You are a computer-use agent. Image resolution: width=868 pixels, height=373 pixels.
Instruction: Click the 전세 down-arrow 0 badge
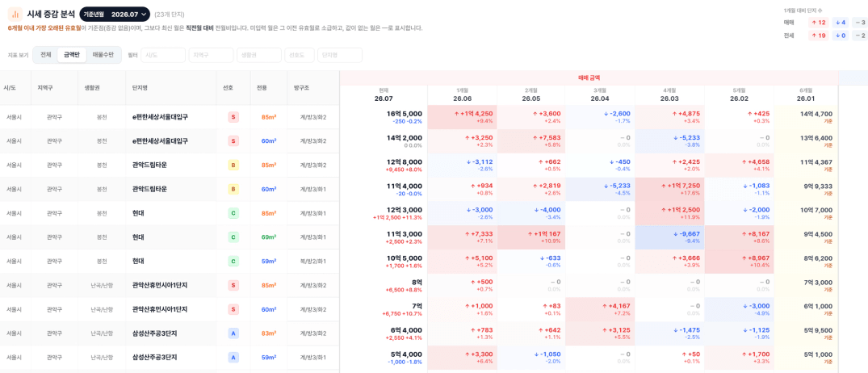click(841, 36)
